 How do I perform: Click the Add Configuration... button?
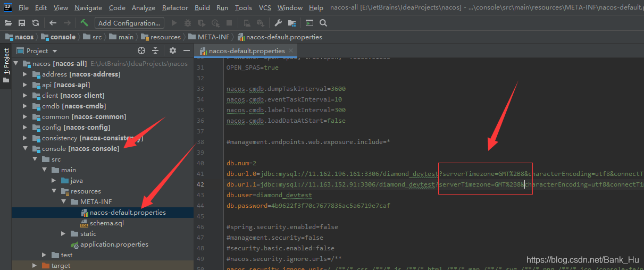[x=129, y=23]
